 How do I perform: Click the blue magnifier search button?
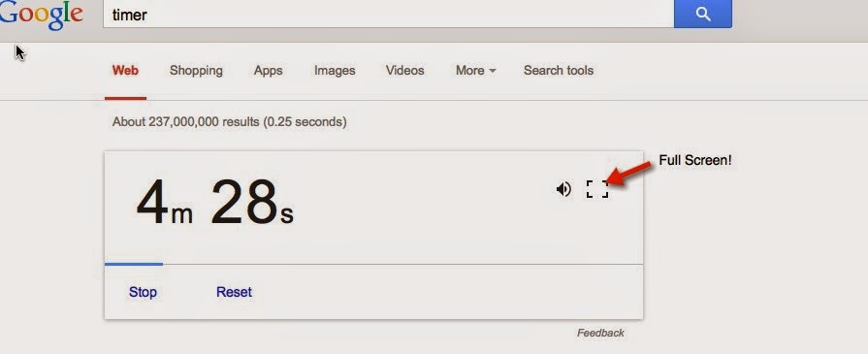(x=702, y=14)
